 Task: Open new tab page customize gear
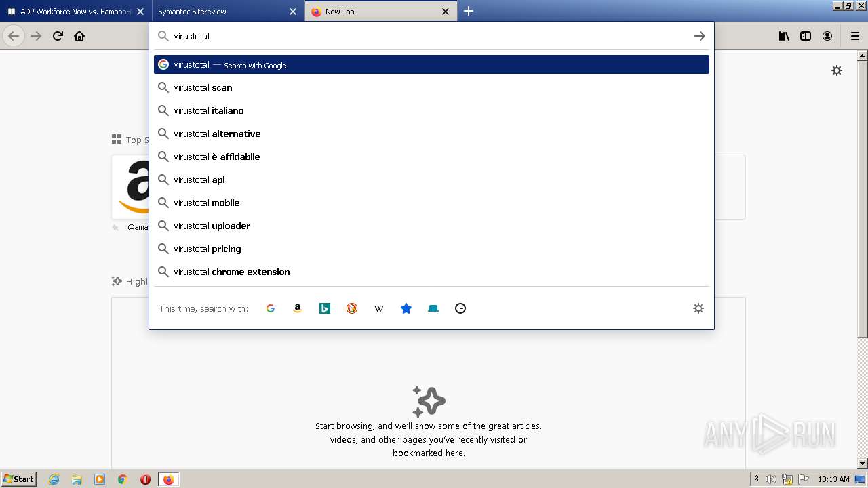pyautogui.click(x=837, y=70)
